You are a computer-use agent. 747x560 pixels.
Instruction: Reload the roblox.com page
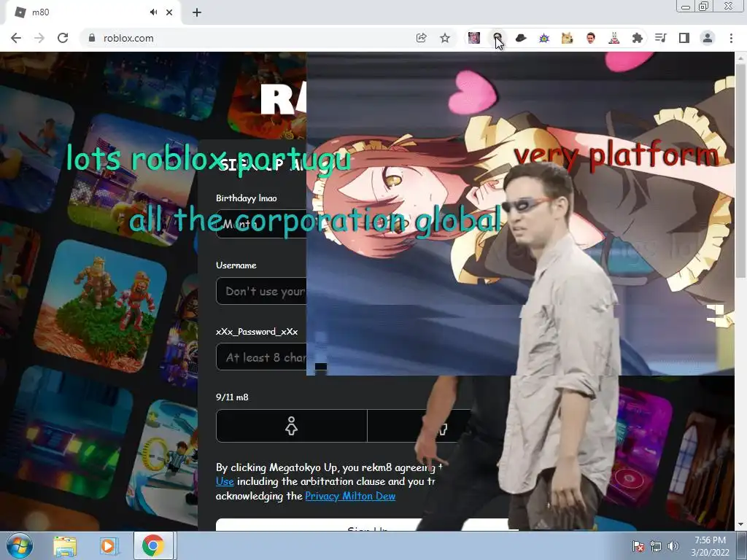(x=63, y=38)
